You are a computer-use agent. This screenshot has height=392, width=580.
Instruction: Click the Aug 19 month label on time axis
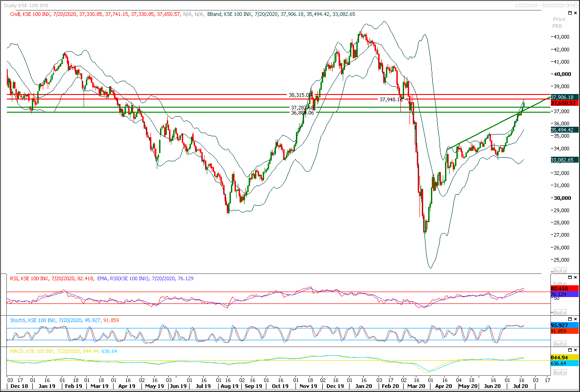pyautogui.click(x=229, y=386)
